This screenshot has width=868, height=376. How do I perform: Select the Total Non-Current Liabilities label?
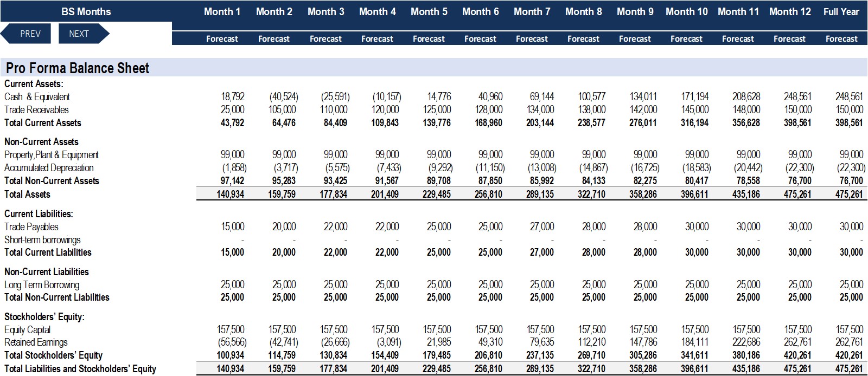point(57,297)
